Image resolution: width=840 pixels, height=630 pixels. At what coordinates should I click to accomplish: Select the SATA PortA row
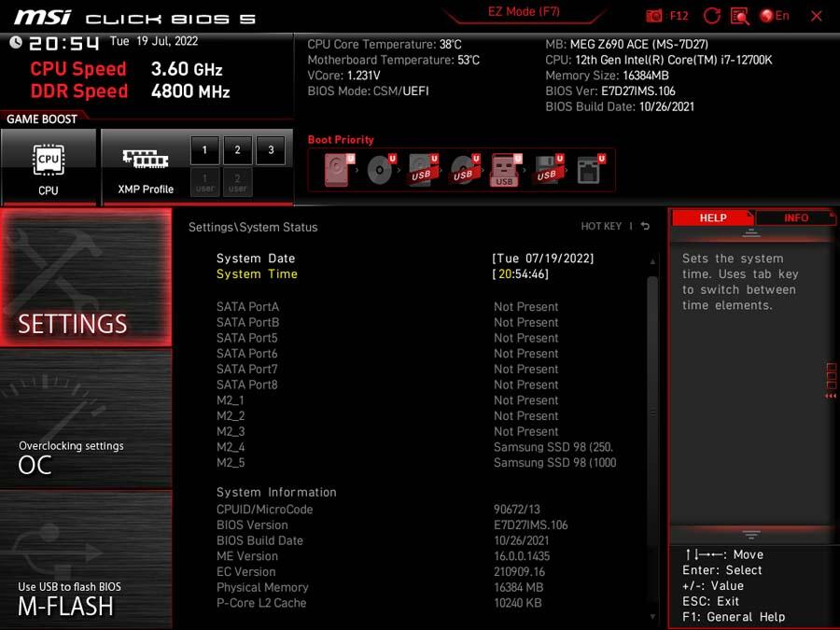(x=416, y=306)
